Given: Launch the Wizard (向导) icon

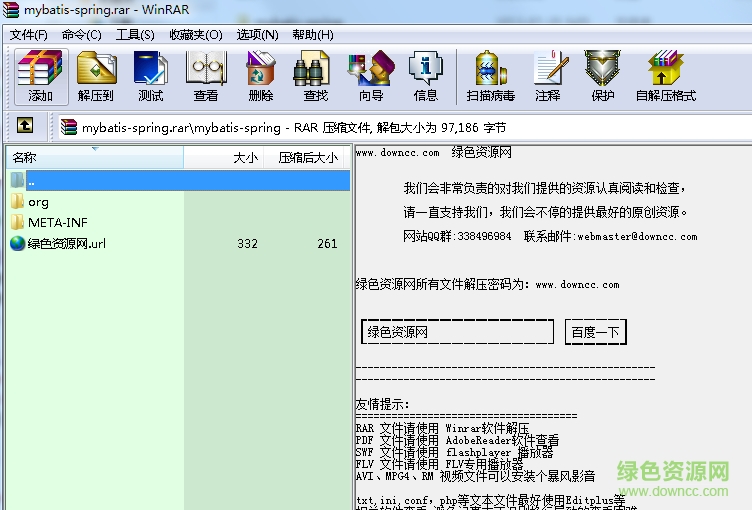Looking at the screenshot, I should point(371,76).
